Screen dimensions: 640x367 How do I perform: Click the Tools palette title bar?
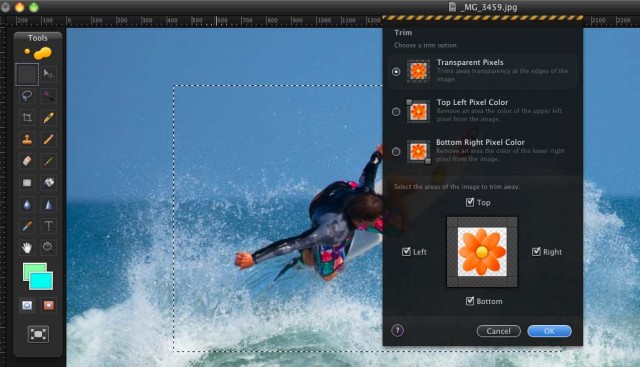pyautogui.click(x=38, y=38)
